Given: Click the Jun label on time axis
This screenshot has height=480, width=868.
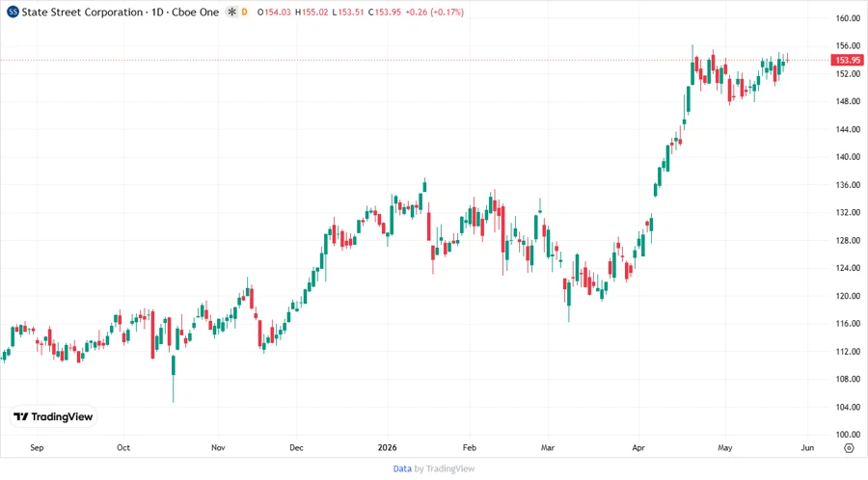Looking at the screenshot, I should [x=807, y=448].
